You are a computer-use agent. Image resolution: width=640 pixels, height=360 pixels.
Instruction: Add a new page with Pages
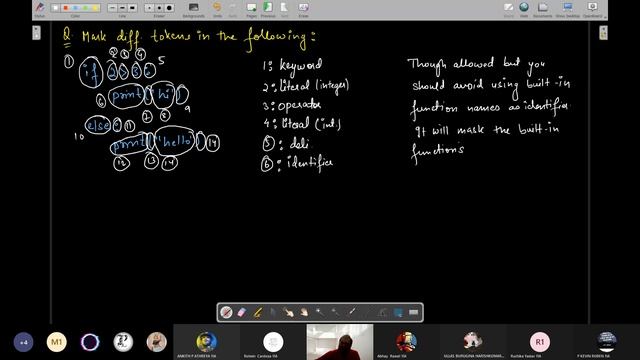(251, 7)
